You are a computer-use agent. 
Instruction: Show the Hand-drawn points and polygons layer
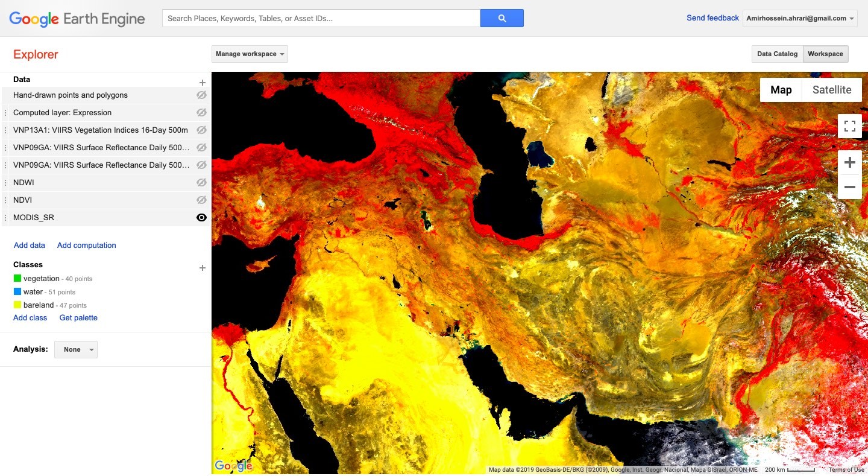(201, 95)
